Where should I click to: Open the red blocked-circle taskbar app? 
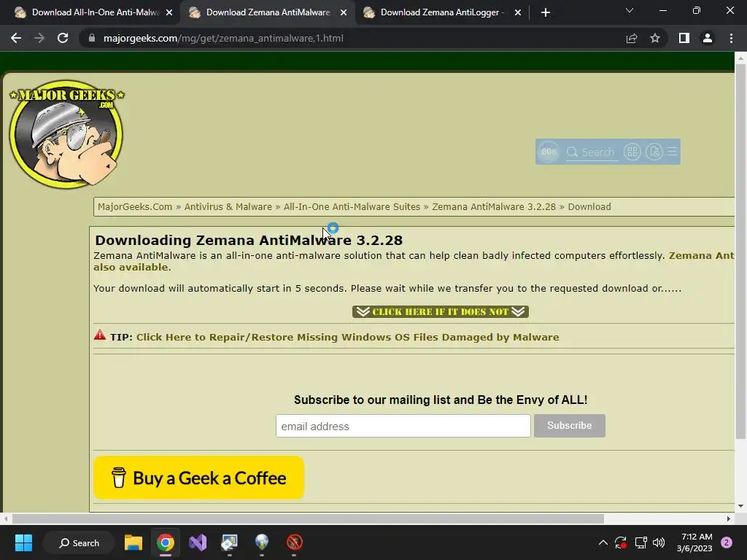coord(295,542)
